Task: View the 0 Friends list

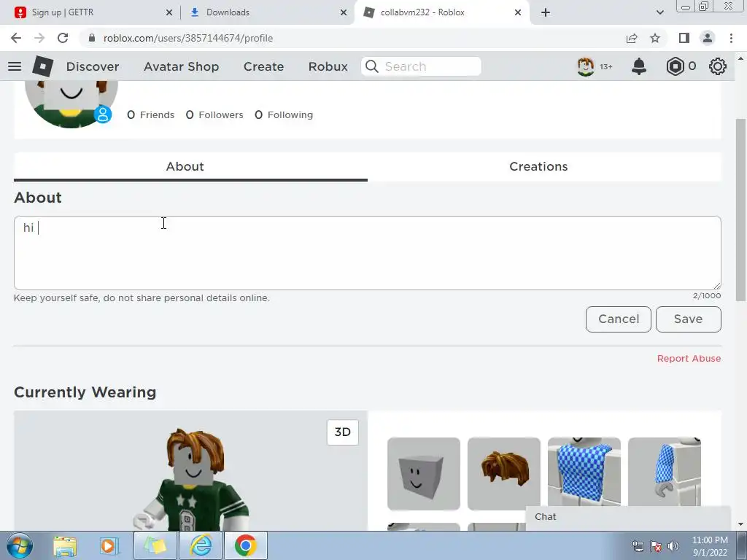Action: 150,114
